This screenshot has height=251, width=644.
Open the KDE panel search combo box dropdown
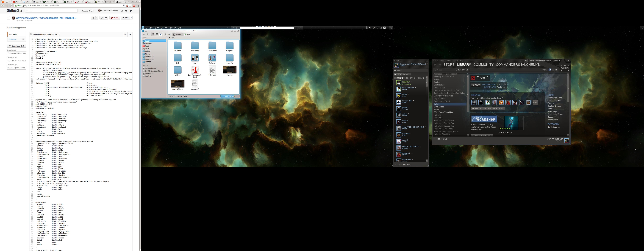[x=293, y=28]
